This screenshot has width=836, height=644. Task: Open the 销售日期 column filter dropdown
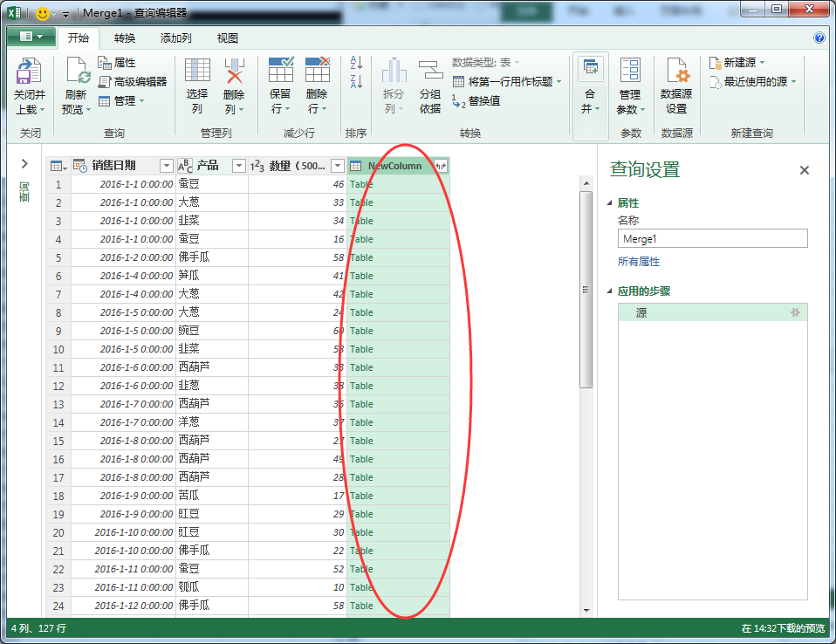(x=167, y=166)
